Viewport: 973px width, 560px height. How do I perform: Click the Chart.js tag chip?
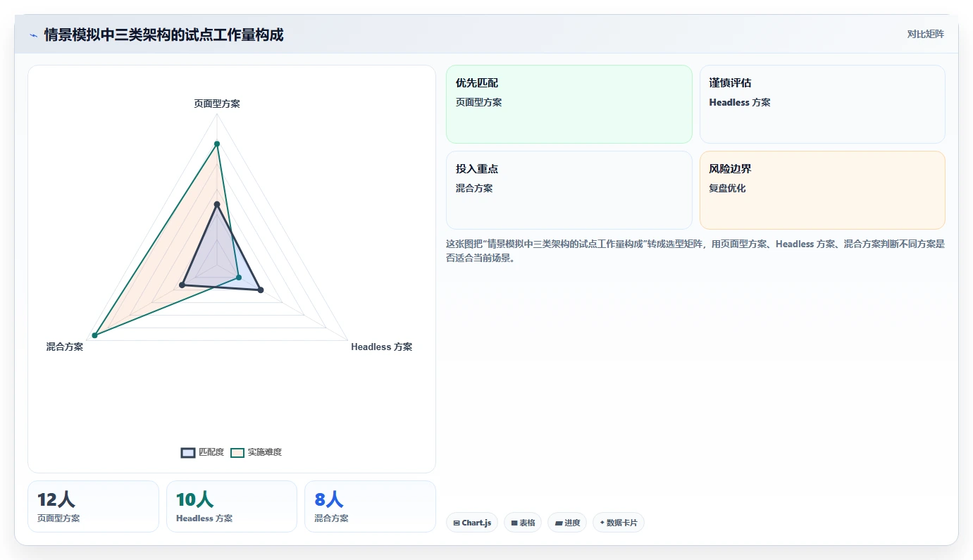pos(472,523)
